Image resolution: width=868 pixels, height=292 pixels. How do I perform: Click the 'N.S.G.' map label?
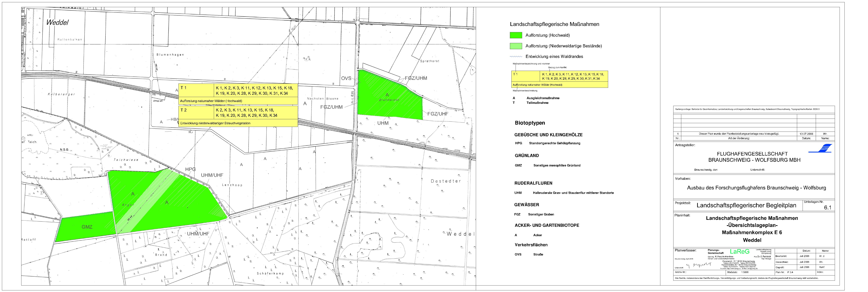point(64,150)
